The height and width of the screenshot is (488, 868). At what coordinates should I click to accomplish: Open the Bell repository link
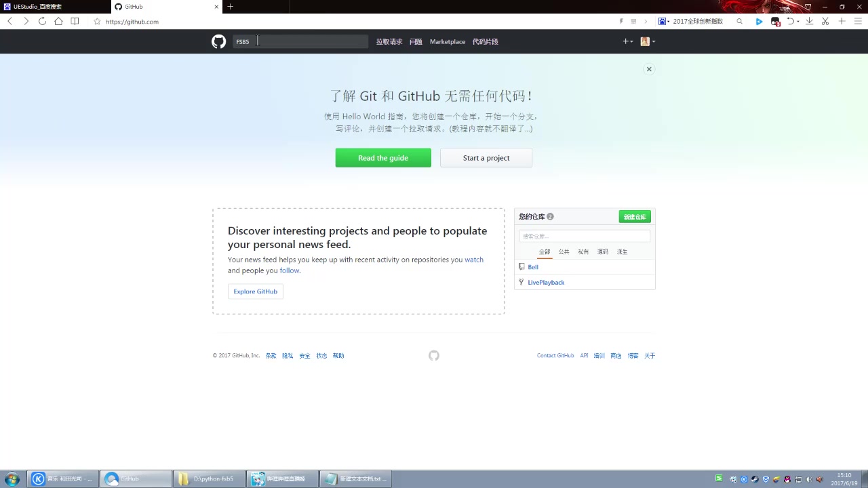533,267
